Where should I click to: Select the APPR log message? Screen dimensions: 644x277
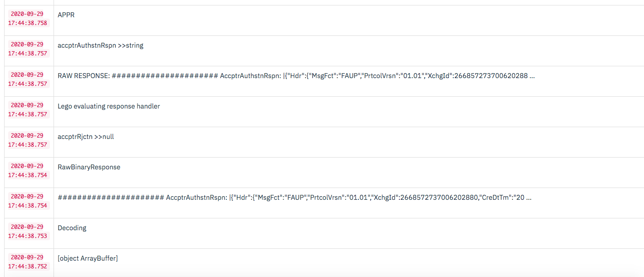pyautogui.click(x=66, y=15)
